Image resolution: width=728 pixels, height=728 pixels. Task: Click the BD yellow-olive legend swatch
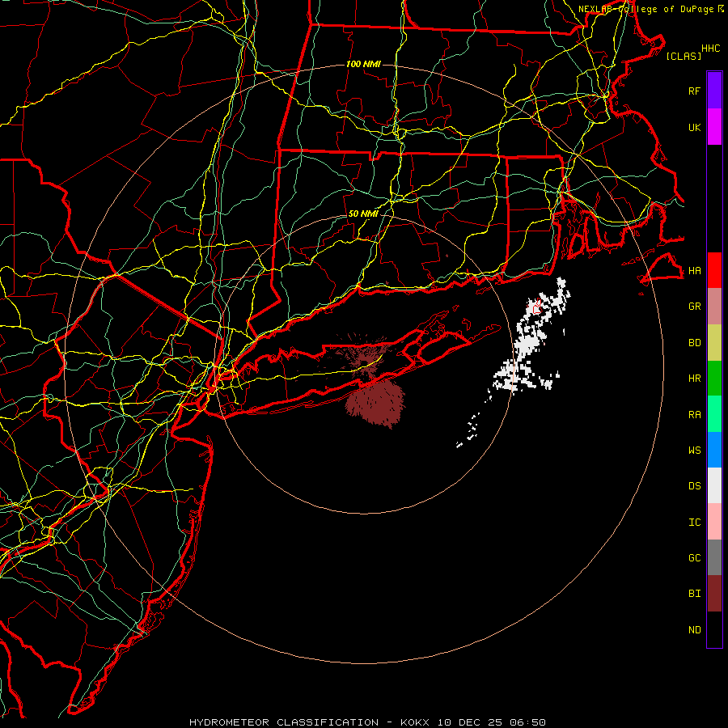click(x=714, y=342)
